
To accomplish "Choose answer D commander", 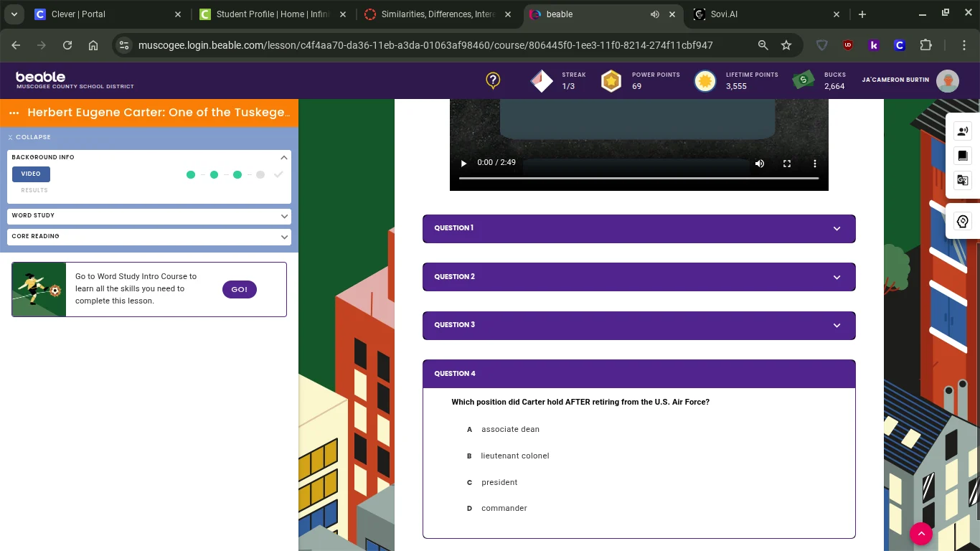I will point(504,508).
